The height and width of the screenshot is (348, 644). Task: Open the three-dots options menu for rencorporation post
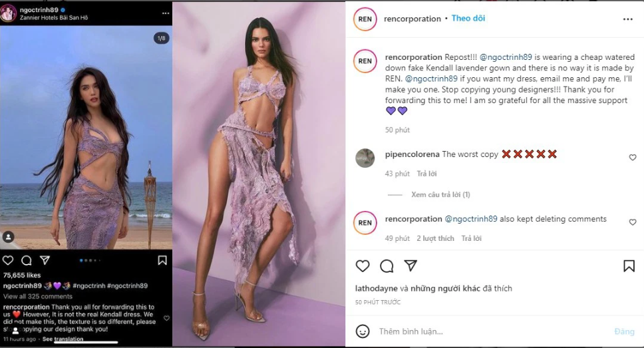(627, 19)
